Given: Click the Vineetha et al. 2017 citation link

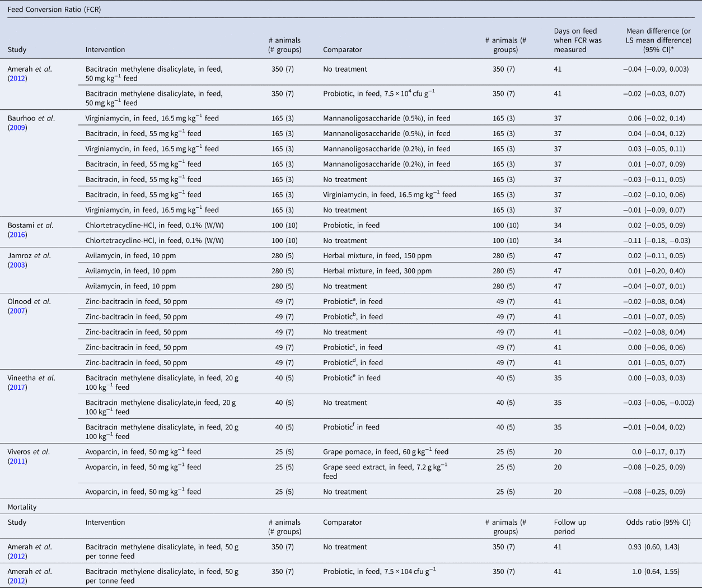Looking at the screenshot, I should tap(17, 388).
